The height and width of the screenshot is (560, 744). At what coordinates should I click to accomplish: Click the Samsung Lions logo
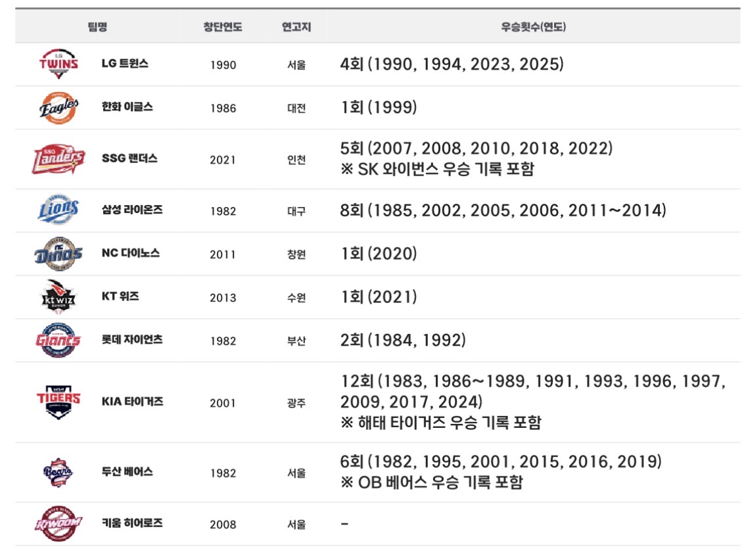point(58,210)
